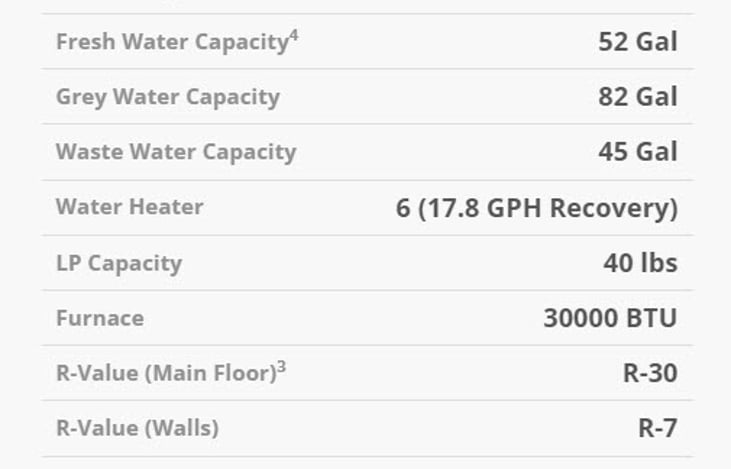This screenshot has height=469, width=731.
Task: Click the Water Heater label
Action: (x=129, y=207)
